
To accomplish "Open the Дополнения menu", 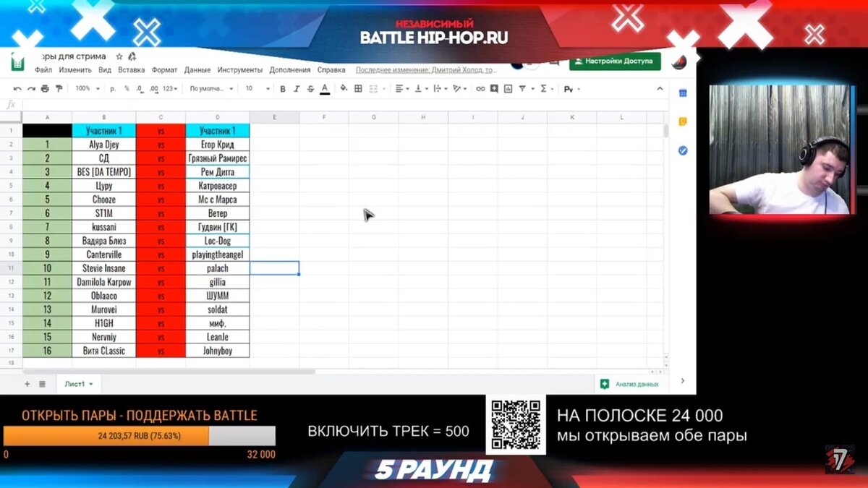I will click(290, 70).
